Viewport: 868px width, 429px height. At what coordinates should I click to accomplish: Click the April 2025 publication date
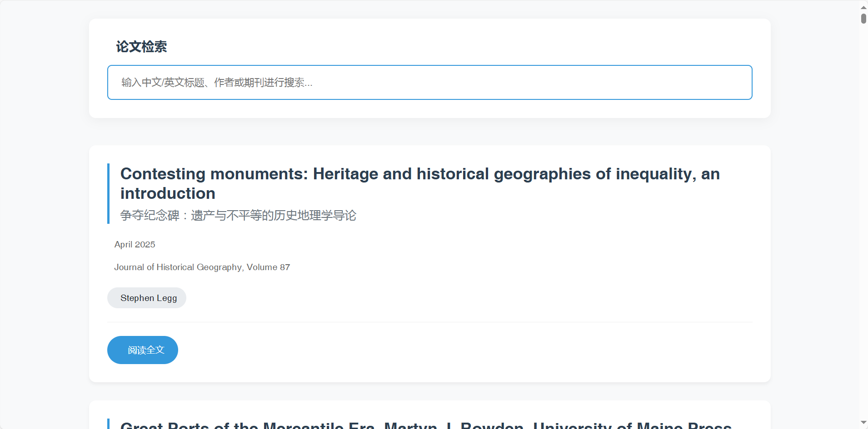[x=135, y=245]
